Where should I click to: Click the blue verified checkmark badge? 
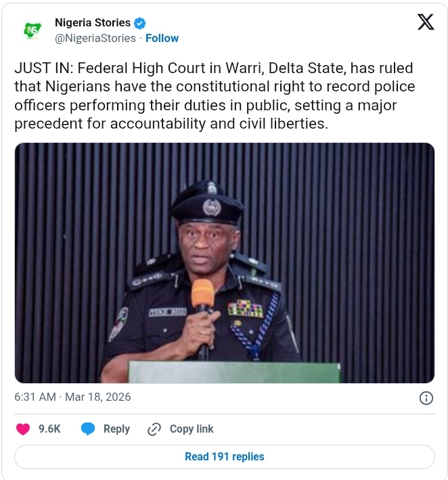point(140,23)
